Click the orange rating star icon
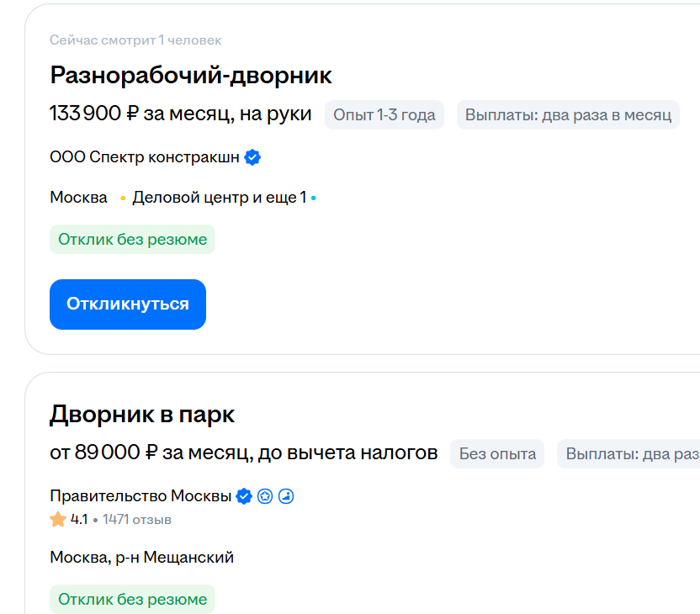Image resolution: width=700 pixels, height=614 pixels. pyautogui.click(x=58, y=520)
